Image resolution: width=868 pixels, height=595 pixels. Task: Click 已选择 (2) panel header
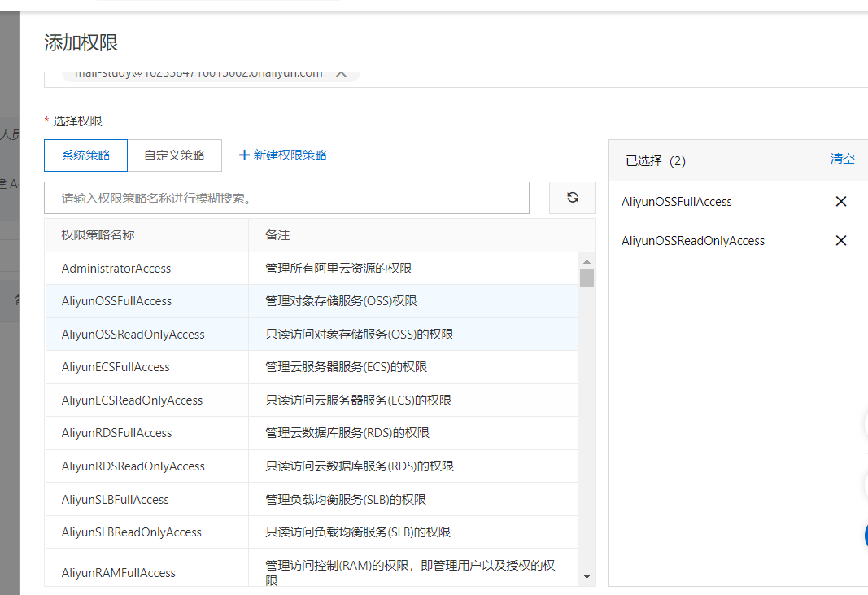click(x=656, y=160)
